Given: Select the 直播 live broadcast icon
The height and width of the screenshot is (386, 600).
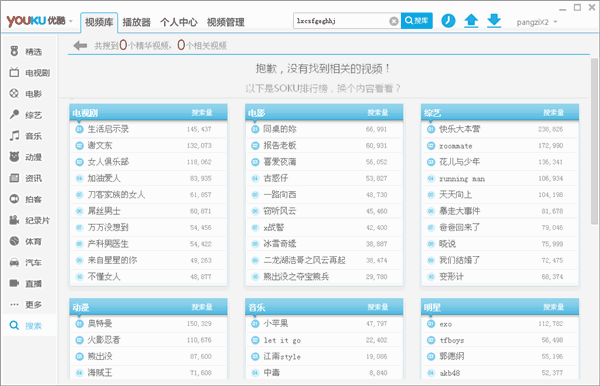Looking at the screenshot, I should click(x=14, y=283).
